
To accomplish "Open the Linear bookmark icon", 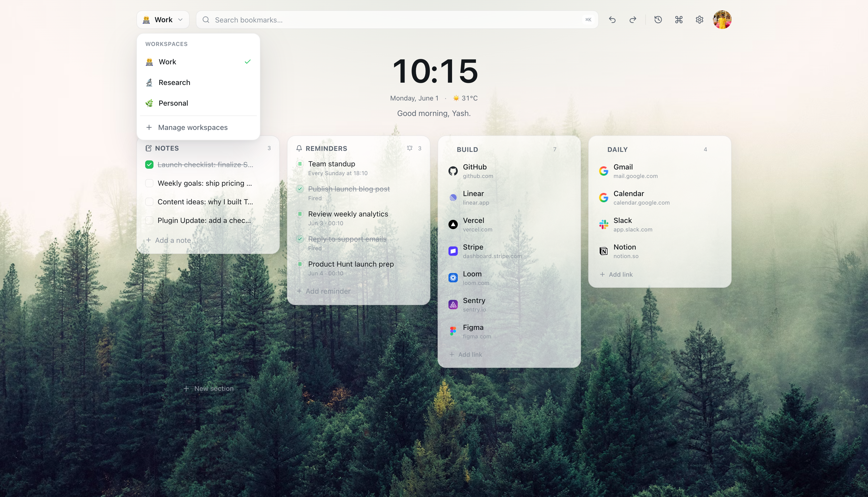I will 453,198.
